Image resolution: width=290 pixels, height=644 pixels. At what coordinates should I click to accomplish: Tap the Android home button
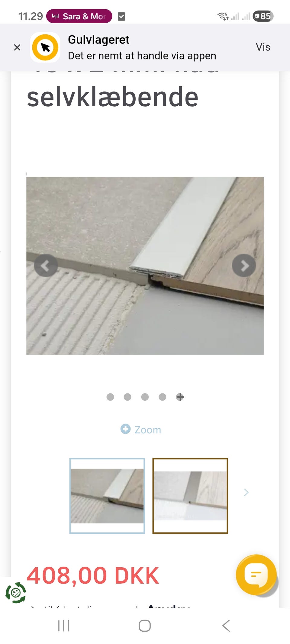145,626
